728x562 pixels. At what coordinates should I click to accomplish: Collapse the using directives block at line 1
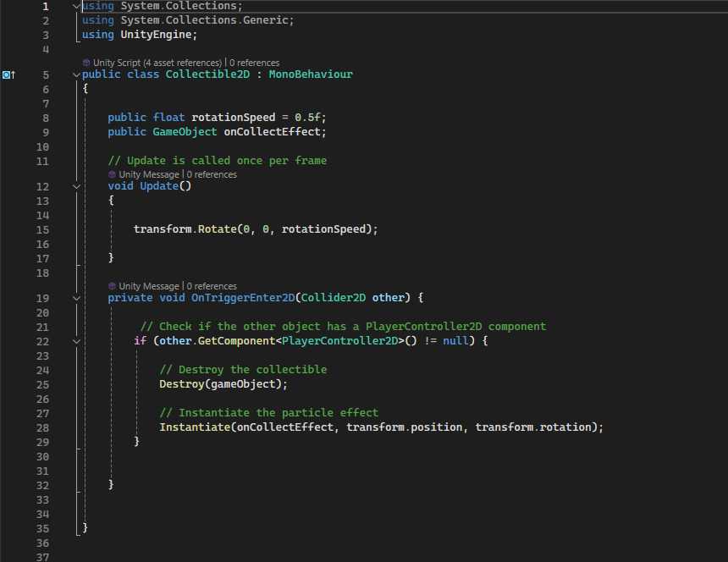[77, 6]
